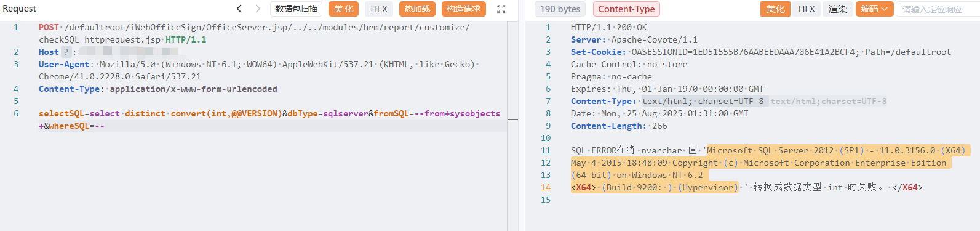Click the HTTP/1.1 200 OK status line

(x=608, y=27)
